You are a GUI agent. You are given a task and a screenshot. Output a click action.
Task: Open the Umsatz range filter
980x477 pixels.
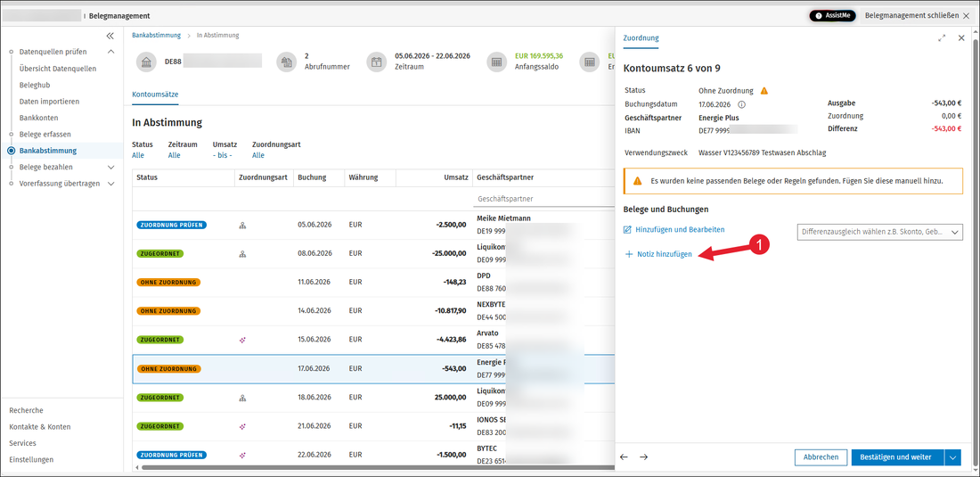click(x=223, y=155)
